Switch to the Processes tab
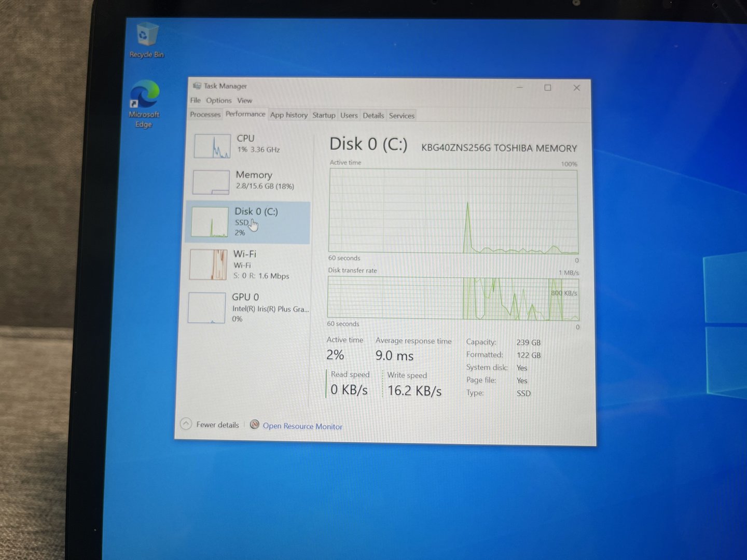 tap(205, 115)
